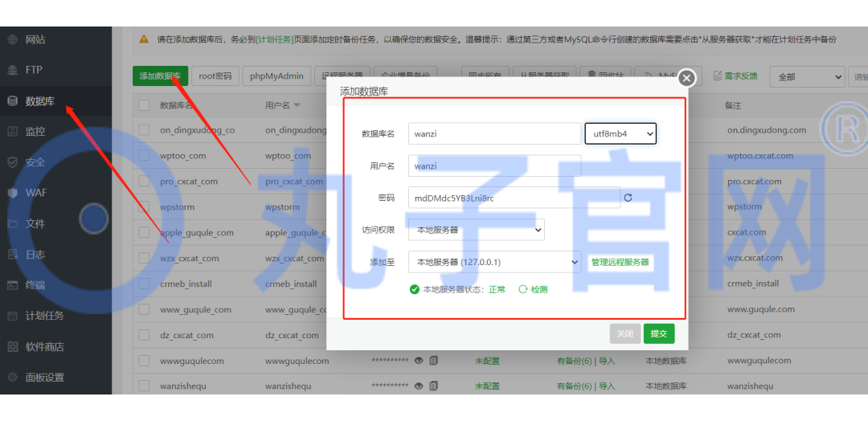
Task: Click the warning triangle icon in notice
Action: coord(144,39)
